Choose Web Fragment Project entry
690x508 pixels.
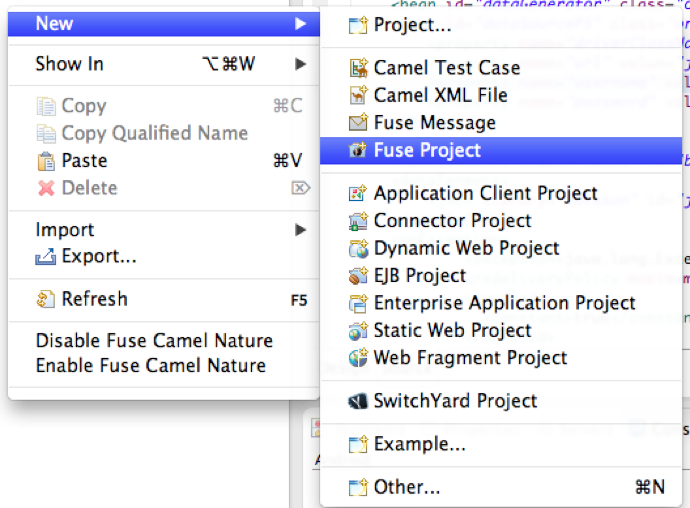[501, 358]
